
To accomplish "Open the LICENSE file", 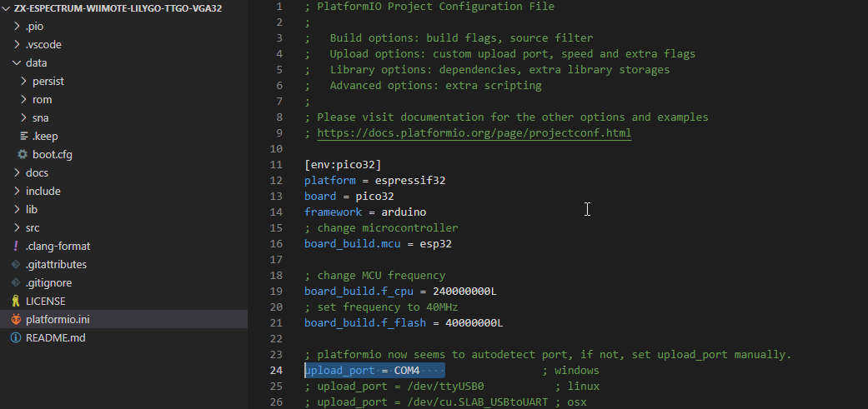I will point(46,302).
